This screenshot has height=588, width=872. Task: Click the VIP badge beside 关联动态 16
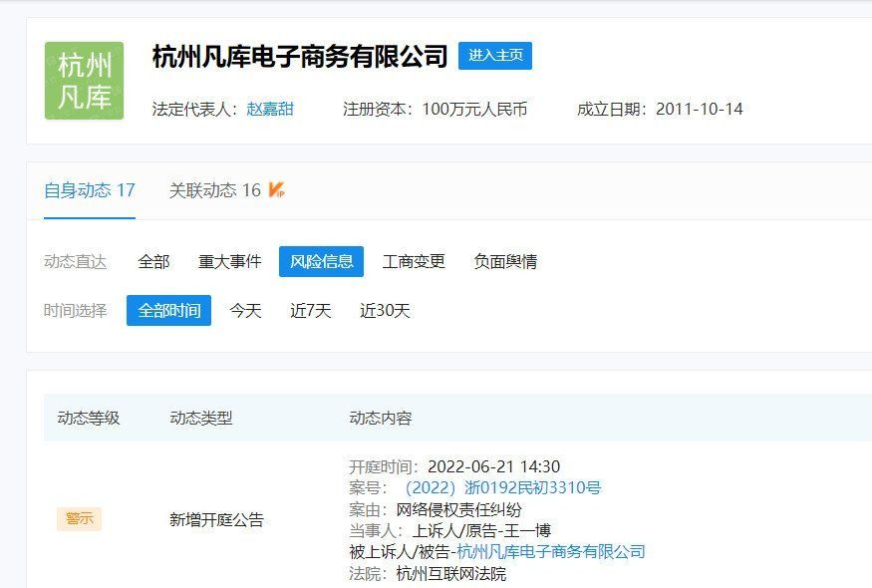click(x=276, y=188)
